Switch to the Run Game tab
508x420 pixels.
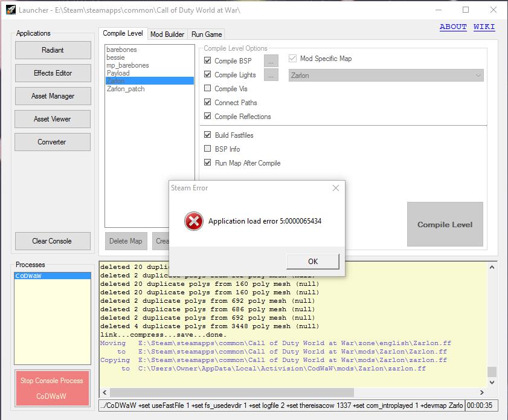(x=207, y=34)
